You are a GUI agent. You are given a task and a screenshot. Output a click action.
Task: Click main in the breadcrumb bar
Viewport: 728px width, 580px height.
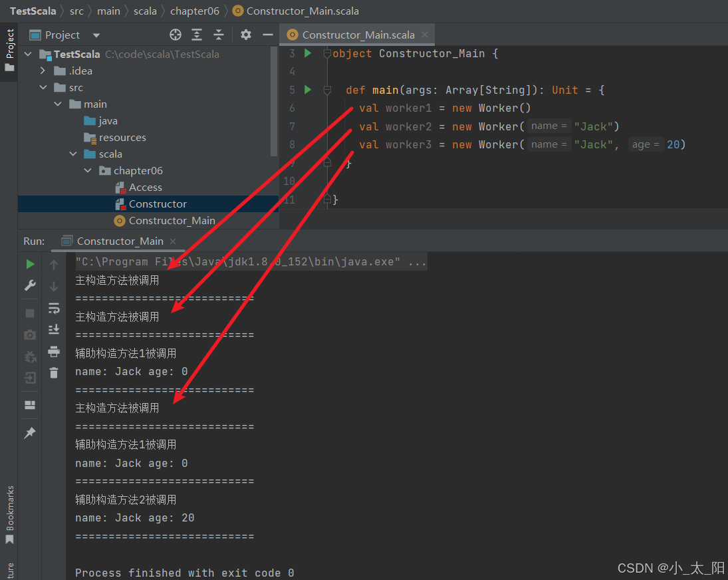pyautogui.click(x=108, y=11)
